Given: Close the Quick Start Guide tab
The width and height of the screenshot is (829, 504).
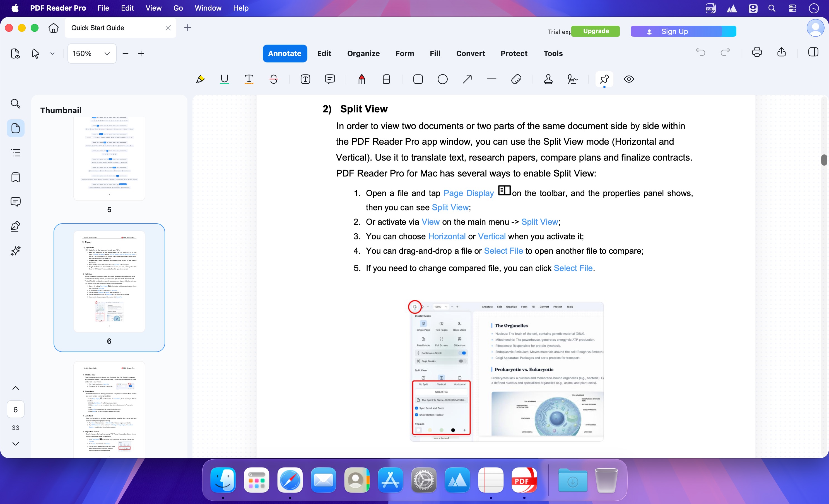Looking at the screenshot, I should 168,28.
